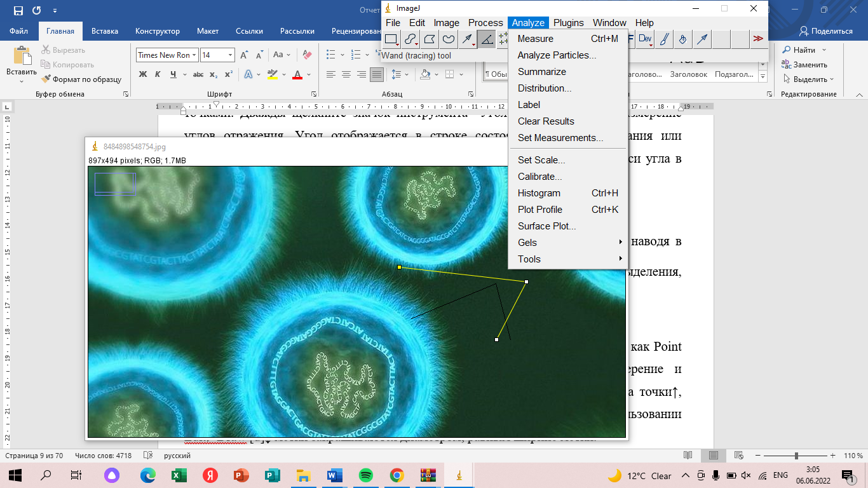
Task: Open the Clipboard group dialog launcher
Action: [x=126, y=94]
